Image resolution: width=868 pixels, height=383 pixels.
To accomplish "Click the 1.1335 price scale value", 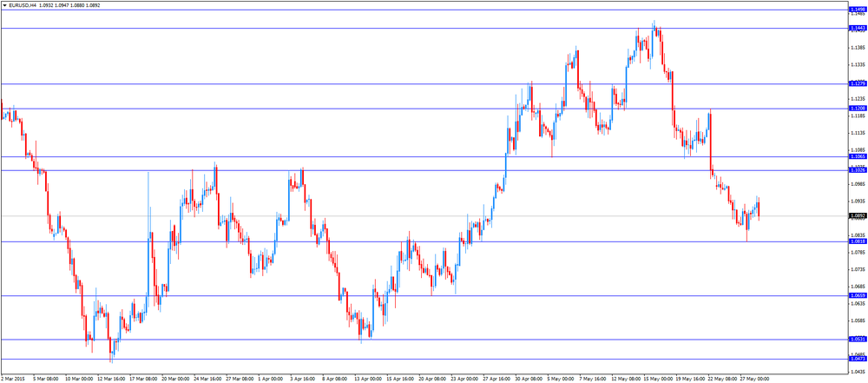I will coord(857,64).
